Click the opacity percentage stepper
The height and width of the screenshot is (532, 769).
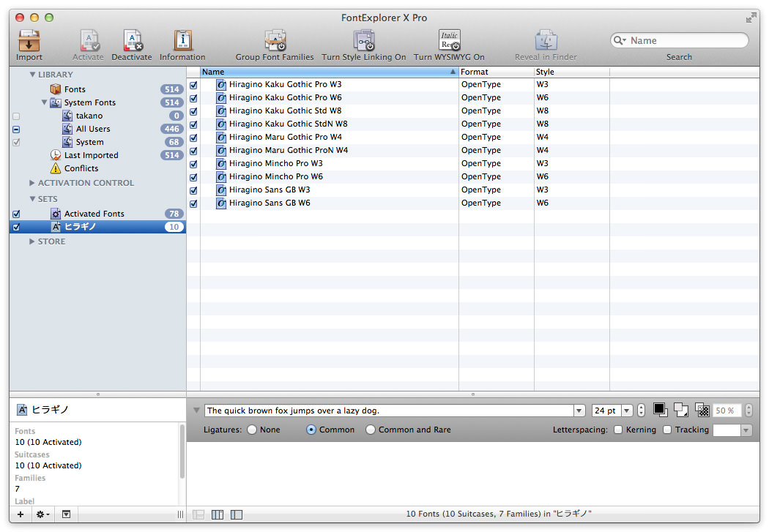click(x=748, y=411)
